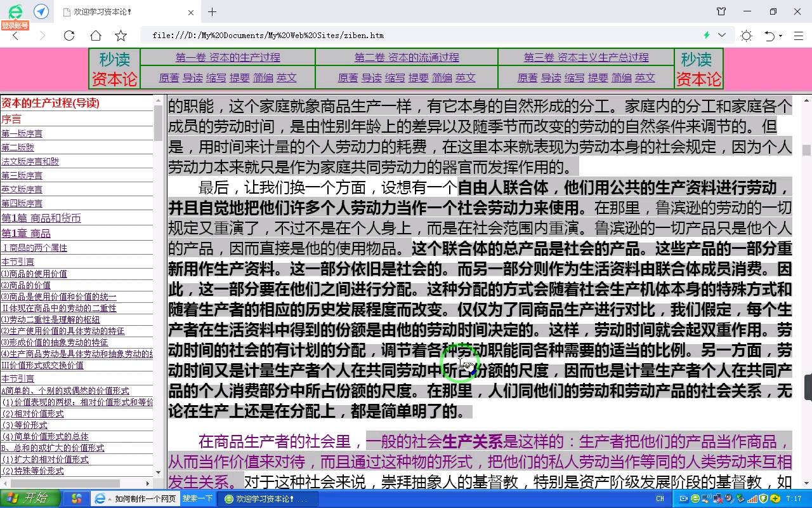Click 简编 under 第三卷
The height and width of the screenshot is (508, 812).
pyautogui.click(x=622, y=77)
